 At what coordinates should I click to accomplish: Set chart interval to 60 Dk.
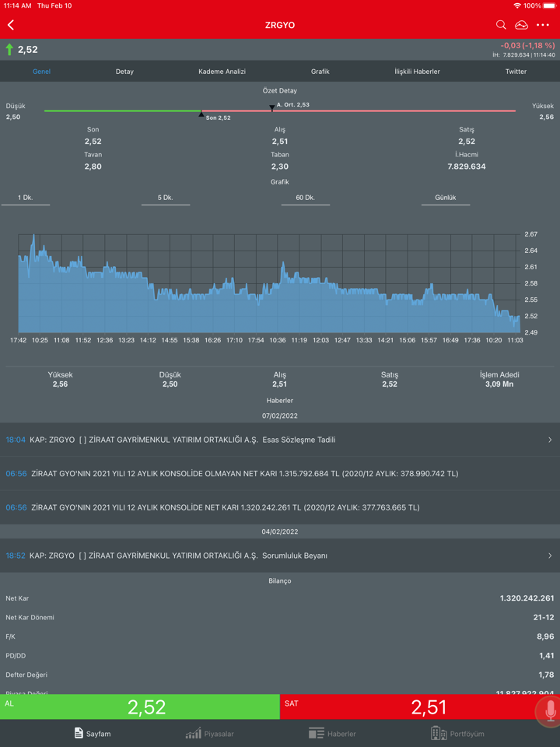click(x=305, y=198)
